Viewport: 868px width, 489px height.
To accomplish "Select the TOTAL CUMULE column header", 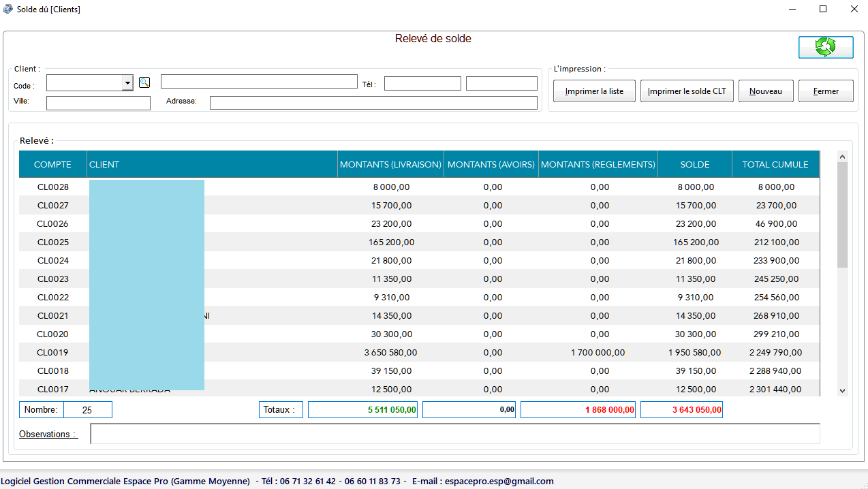I will 775,164.
